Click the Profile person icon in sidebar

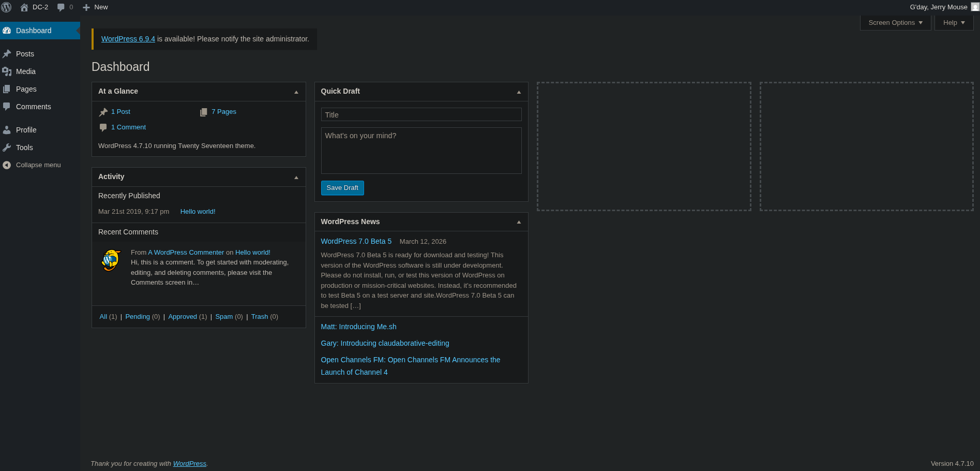point(7,130)
